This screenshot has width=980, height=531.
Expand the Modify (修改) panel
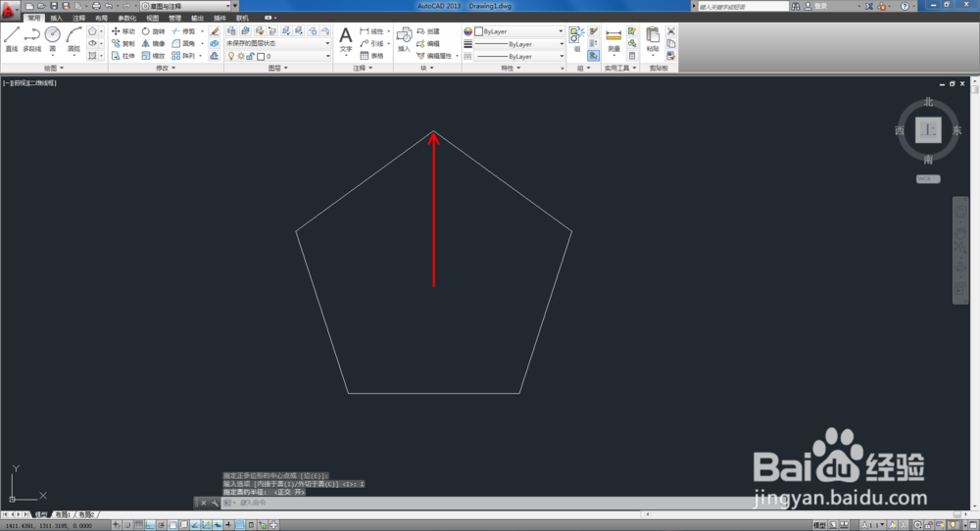[x=165, y=69]
